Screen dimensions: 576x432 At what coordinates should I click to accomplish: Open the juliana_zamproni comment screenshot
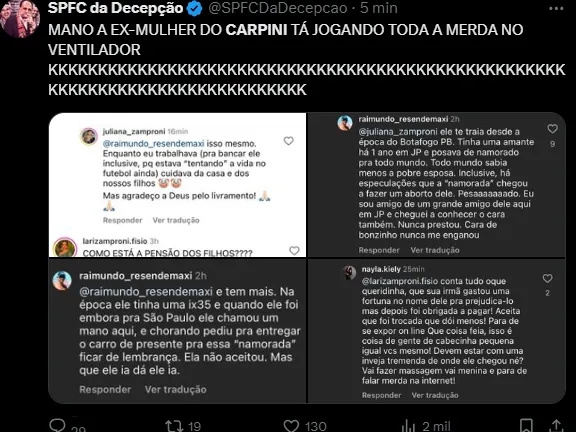[x=177, y=185]
